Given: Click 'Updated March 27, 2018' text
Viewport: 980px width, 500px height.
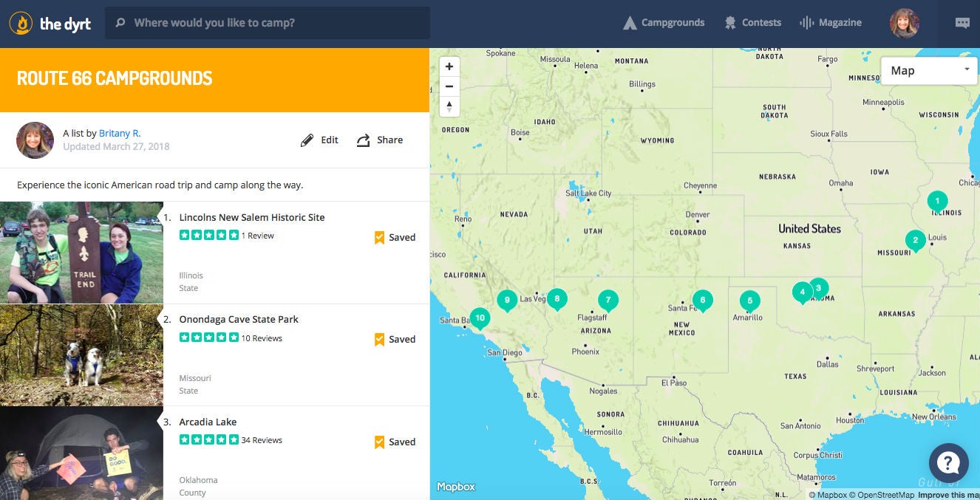Looking at the screenshot, I should pos(116,146).
